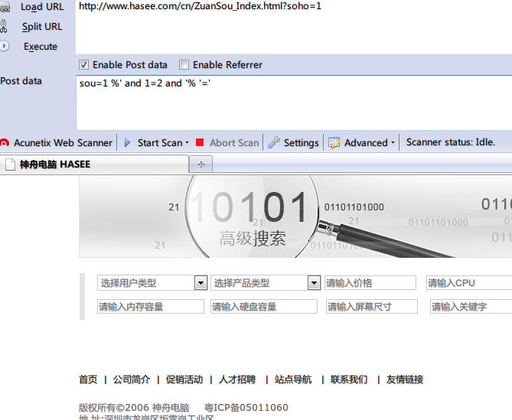Focus the 请输入内存容量 input field
The width and height of the screenshot is (512, 420).
click(151, 307)
